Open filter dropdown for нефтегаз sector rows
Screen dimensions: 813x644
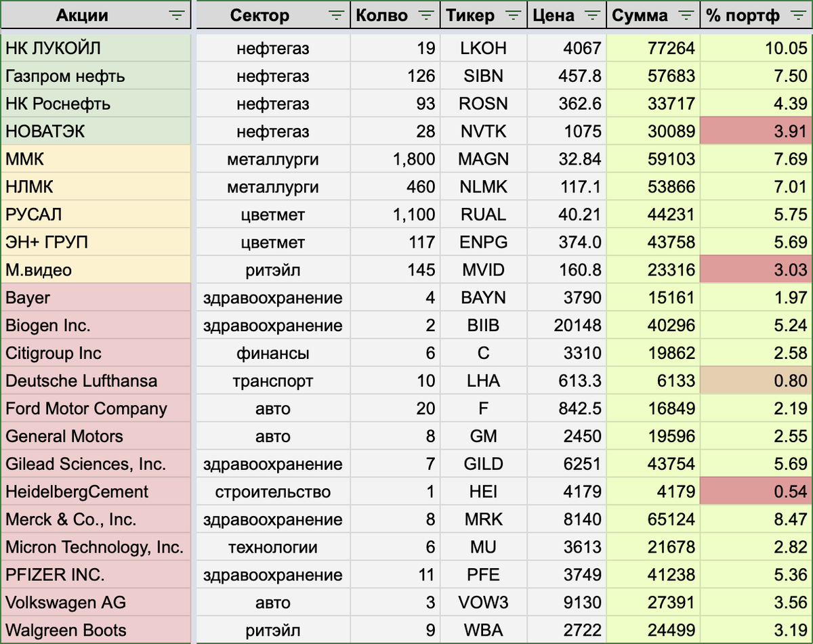(x=337, y=14)
